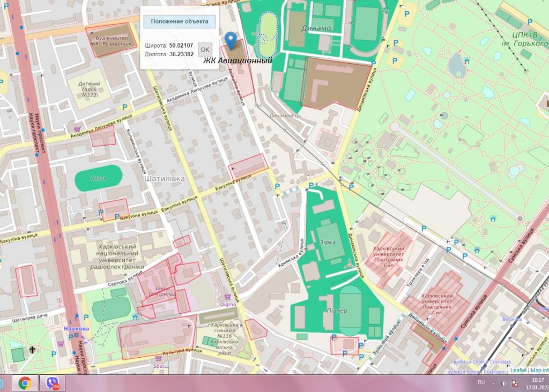
Task: Click the "Положение объекта" button
Action: pyautogui.click(x=179, y=21)
